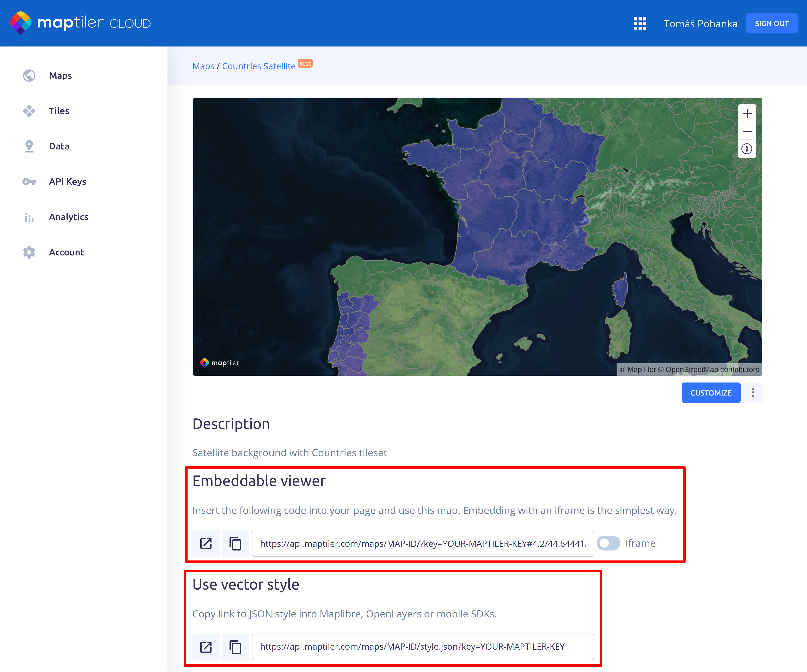Click the map zoom out minus icon
This screenshot has width=807, height=672.
[747, 131]
